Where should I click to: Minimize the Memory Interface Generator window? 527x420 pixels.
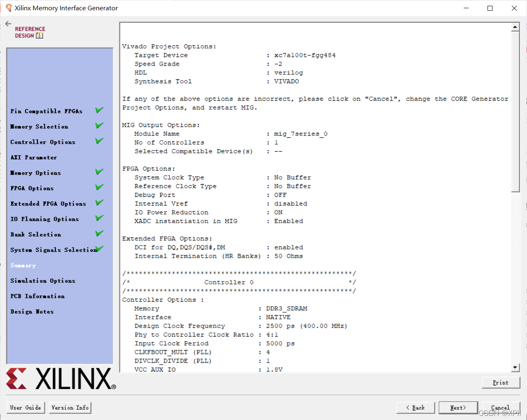tap(466, 8)
